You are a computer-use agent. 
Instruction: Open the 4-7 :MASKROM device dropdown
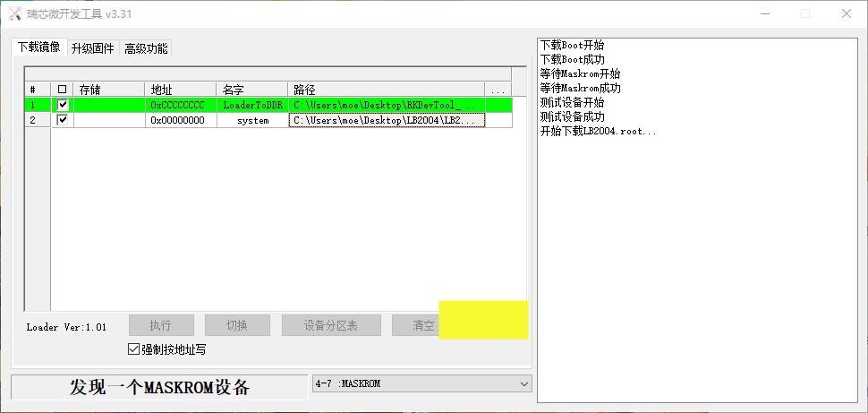click(421, 383)
